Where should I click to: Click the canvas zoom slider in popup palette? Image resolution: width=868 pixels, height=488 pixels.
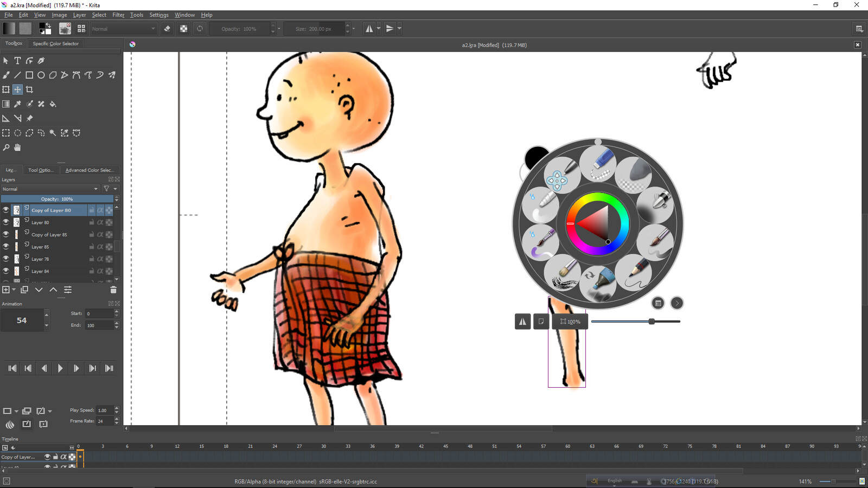click(x=635, y=322)
